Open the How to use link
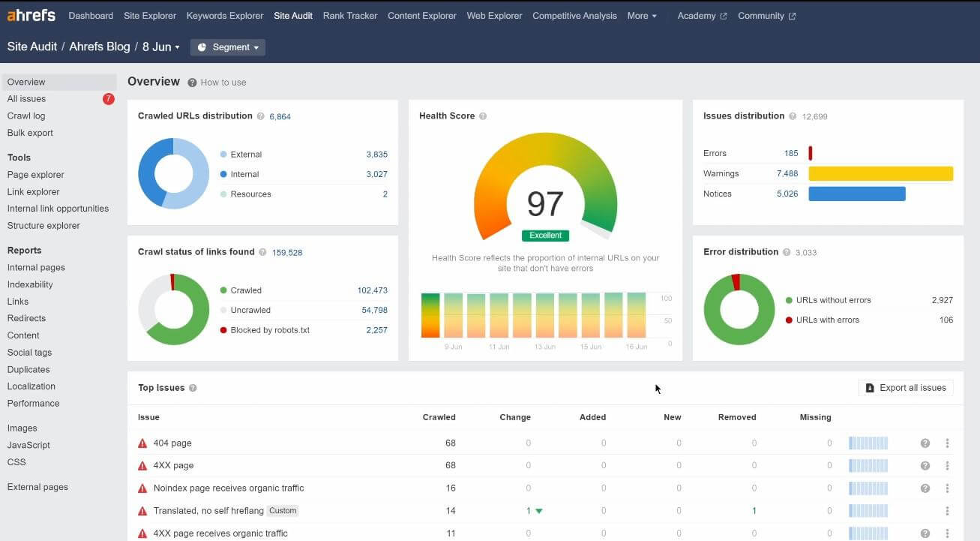This screenshot has height=541, width=980. [x=223, y=83]
